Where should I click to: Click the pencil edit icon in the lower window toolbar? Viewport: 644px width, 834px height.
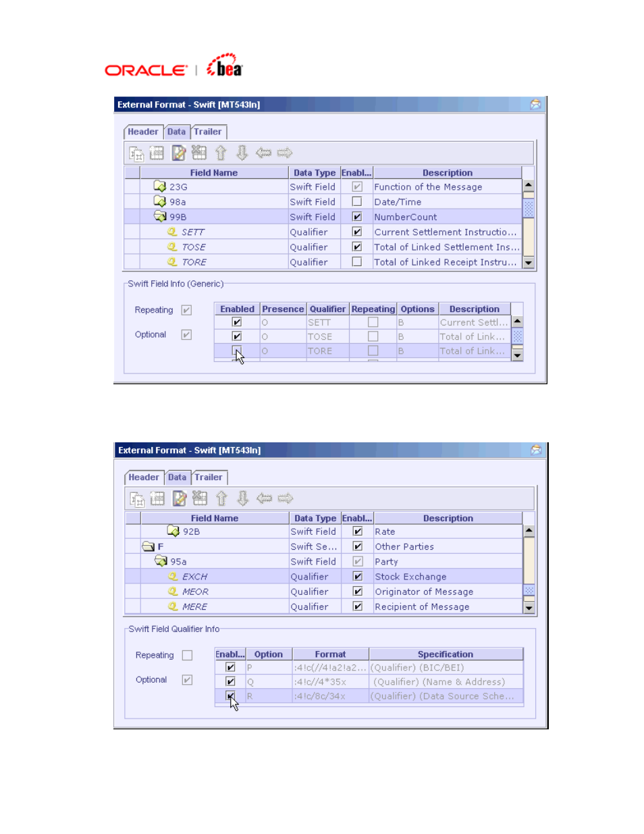click(x=179, y=499)
